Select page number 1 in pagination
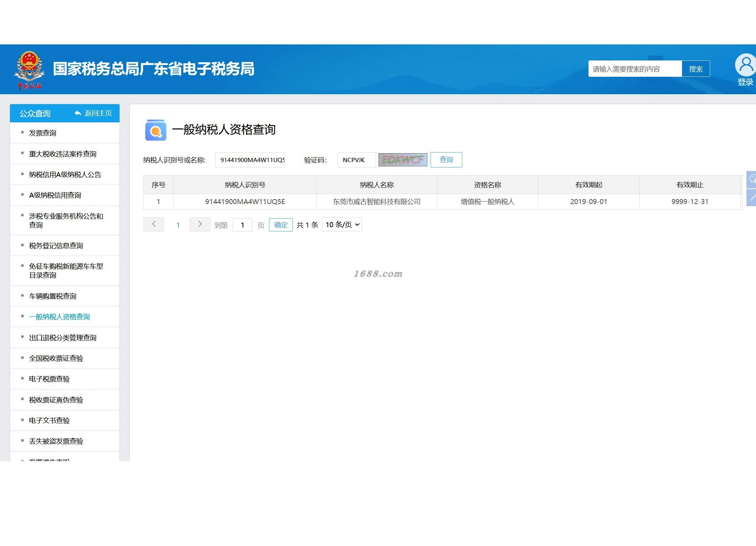 point(178,225)
